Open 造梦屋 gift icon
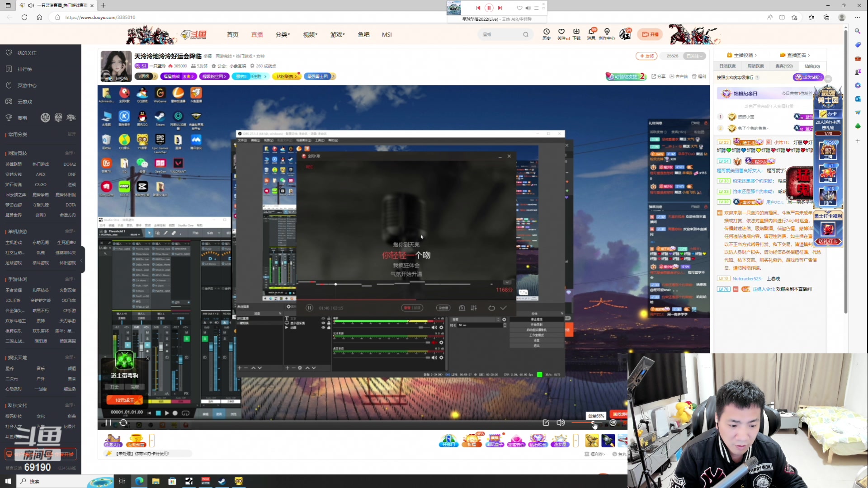 (x=560, y=441)
